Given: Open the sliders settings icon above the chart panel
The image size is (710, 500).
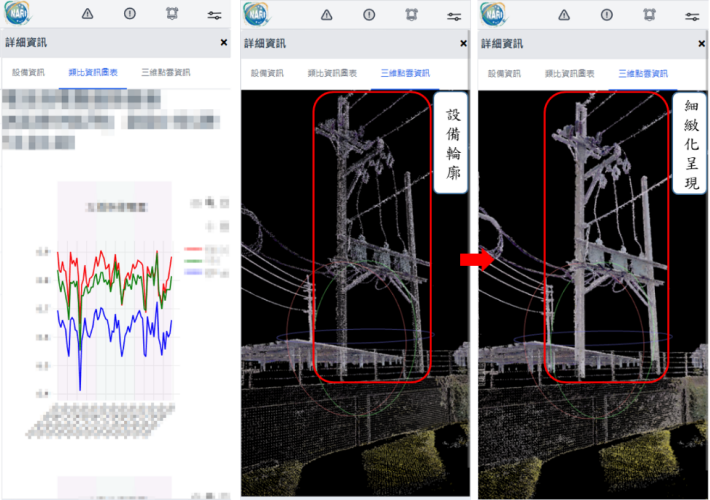Looking at the screenshot, I should [214, 15].
